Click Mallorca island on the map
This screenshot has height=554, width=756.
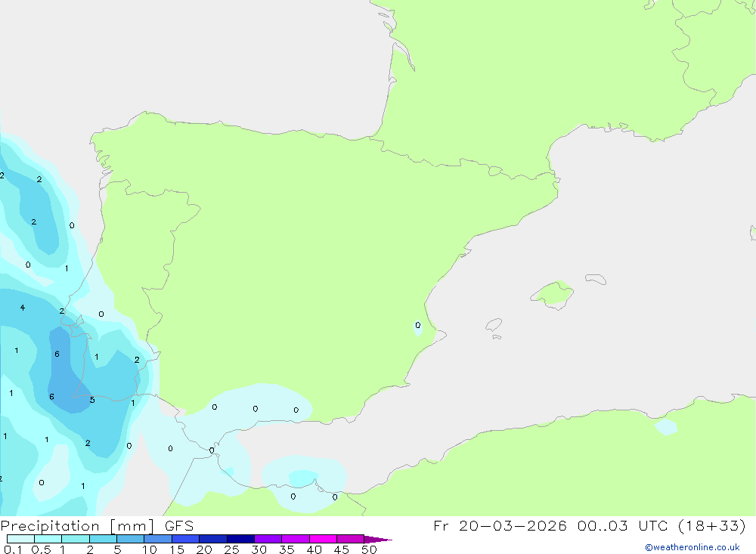(x=553, y=294)
